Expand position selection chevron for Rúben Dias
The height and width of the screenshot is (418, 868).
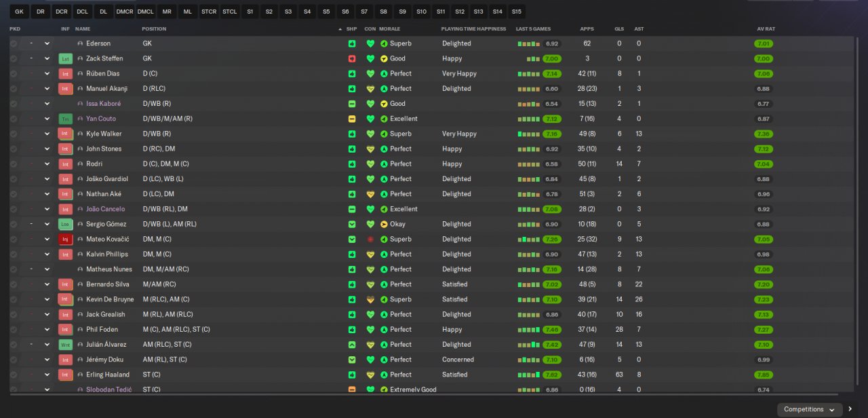click(47, 73)
